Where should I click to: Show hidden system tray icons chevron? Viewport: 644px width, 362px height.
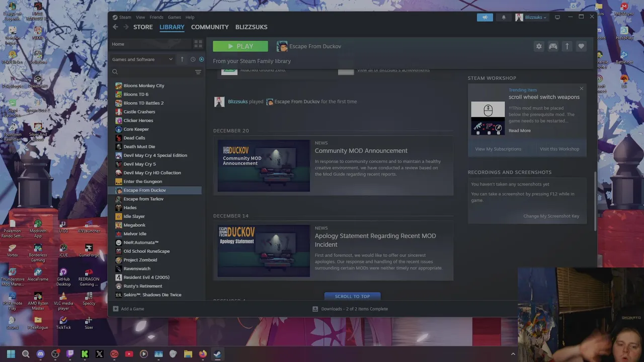pos(513,354)
